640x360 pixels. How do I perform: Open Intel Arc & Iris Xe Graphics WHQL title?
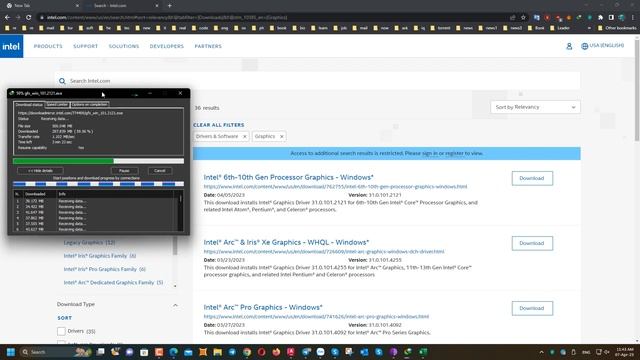[286, 242]
